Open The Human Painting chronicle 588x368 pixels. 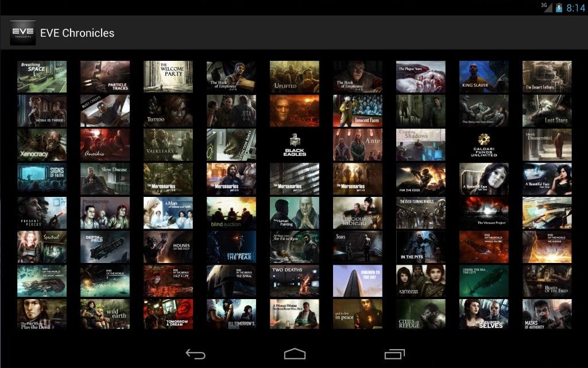click(295, 213)
